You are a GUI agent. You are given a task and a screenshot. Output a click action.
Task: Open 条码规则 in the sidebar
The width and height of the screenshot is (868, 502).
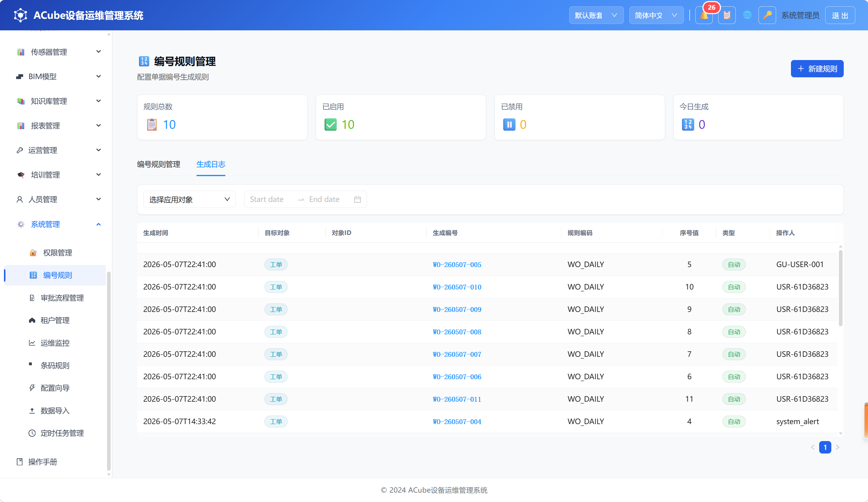click(55, 365)
